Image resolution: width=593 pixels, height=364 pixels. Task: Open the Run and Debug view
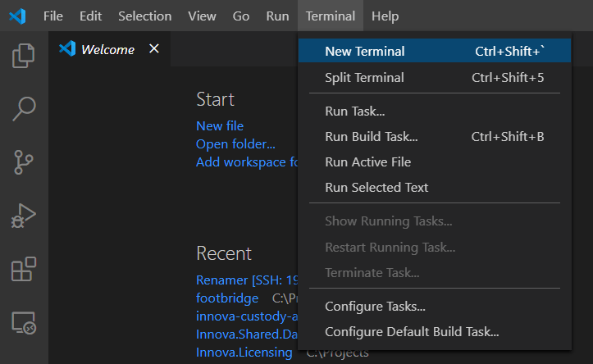pyautogui.click(x=24, y=216)
